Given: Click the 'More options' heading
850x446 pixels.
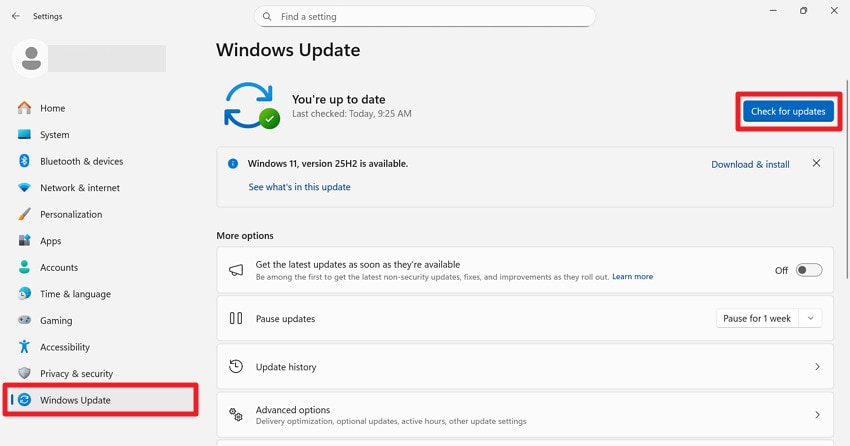Looking at the screenshot, I should [x=245, y=236].
